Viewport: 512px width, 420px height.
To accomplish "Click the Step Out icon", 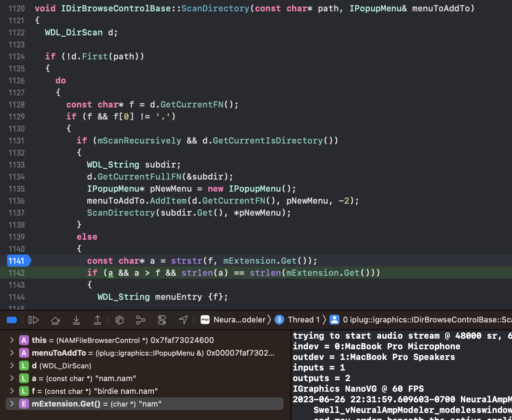I will point(98,320).
